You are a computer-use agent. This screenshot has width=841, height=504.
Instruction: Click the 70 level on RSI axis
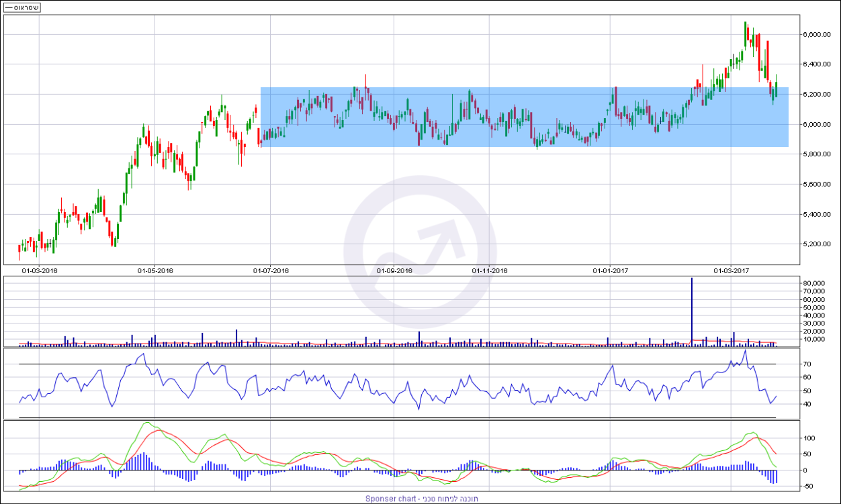point(808,364)
